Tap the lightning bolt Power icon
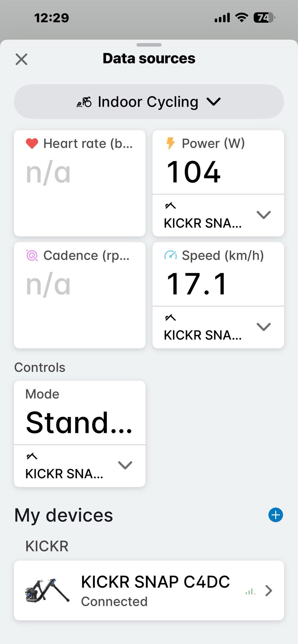Image resolution: width=298 pixels, height=644 pixels. [x=170, y=143]
